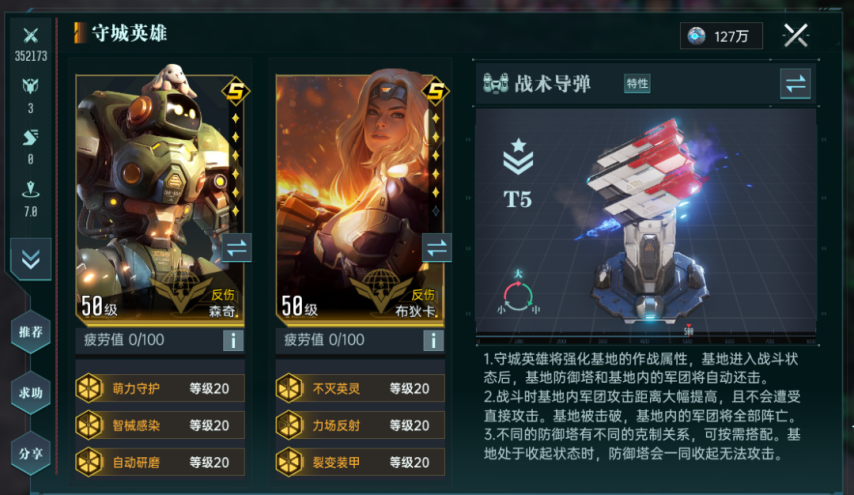Select the 推荐 hexagon button
Image resolution: width=854 pixels, height=495 pixels.
pyautogui.click(x=30, y=332)
